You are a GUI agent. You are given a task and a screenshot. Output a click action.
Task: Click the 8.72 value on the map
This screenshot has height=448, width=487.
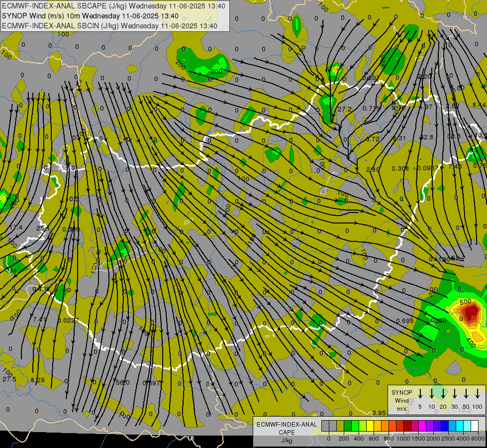point(373,139)
